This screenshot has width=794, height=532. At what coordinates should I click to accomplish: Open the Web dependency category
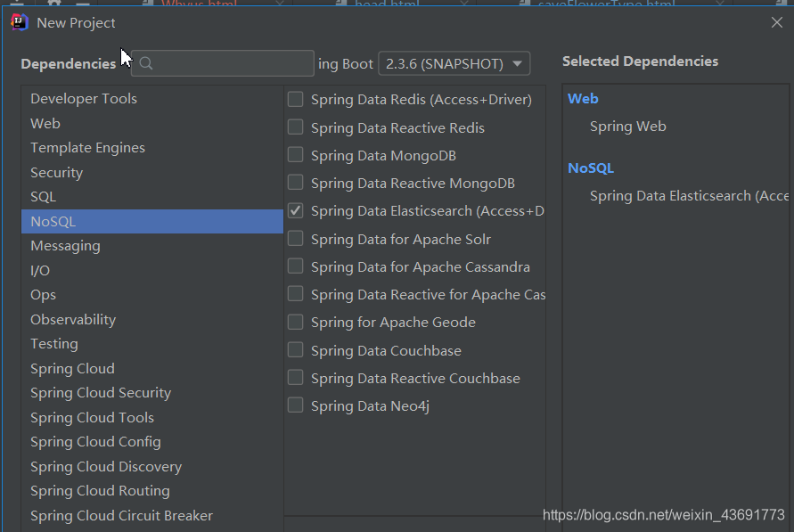point(151,124)
